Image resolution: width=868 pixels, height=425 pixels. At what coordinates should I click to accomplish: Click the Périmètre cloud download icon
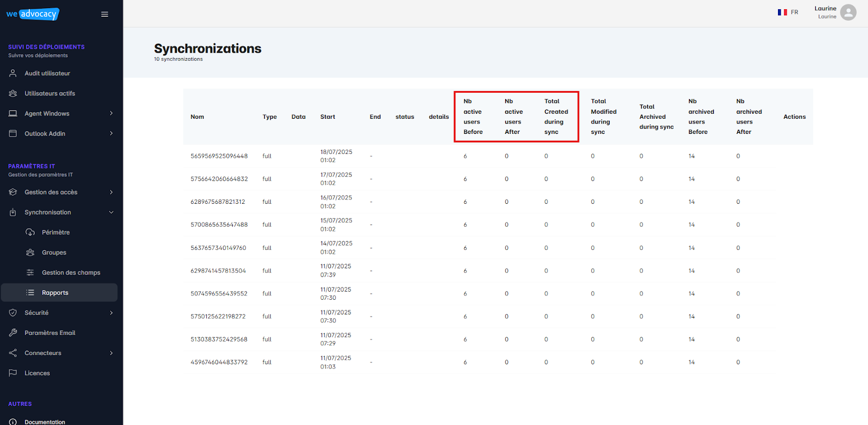tap(30, 233)
